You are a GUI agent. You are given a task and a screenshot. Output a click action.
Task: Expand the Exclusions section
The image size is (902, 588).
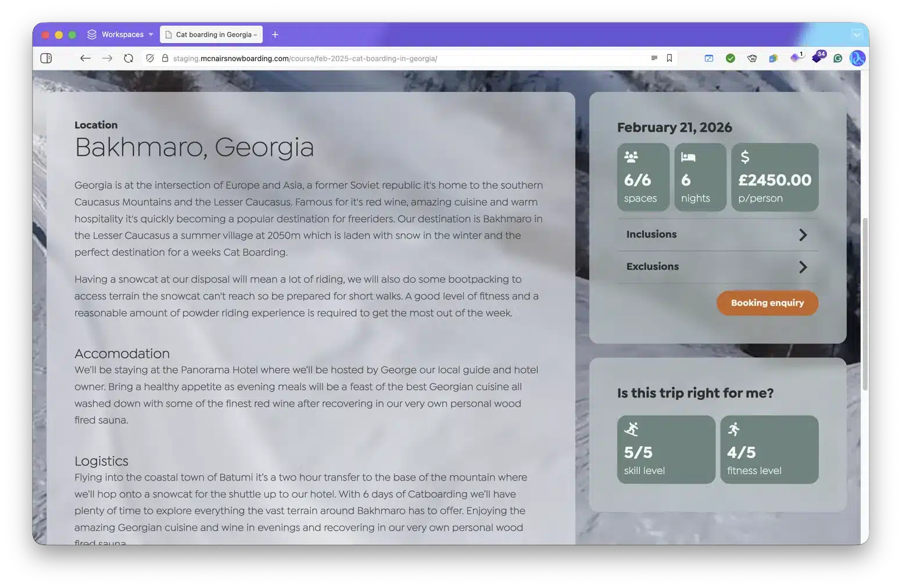pyautogui.click(x=718, y=267)
